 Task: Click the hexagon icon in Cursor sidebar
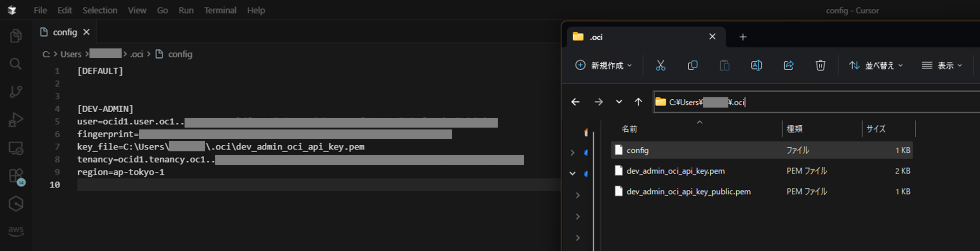(16, 204)
